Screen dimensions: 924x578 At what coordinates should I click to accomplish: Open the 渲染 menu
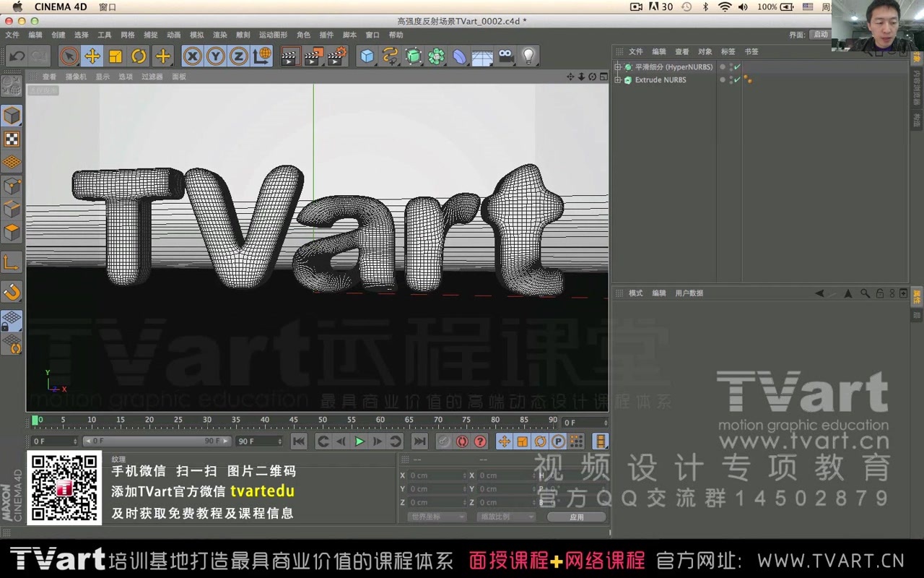point(220,35)
